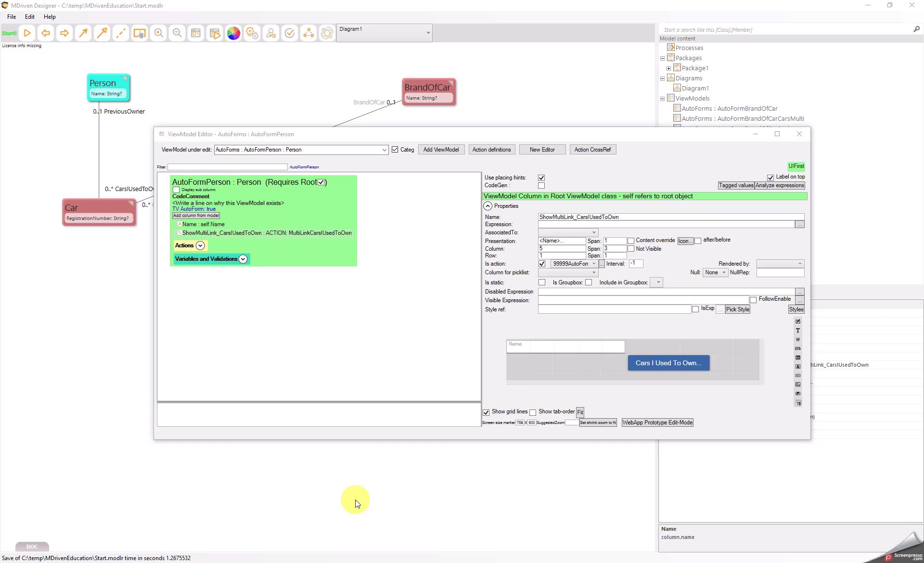This screenshot has height=563, width=924.
Task: Click the navigate back arrow icon
Action: tap(46, 33)
